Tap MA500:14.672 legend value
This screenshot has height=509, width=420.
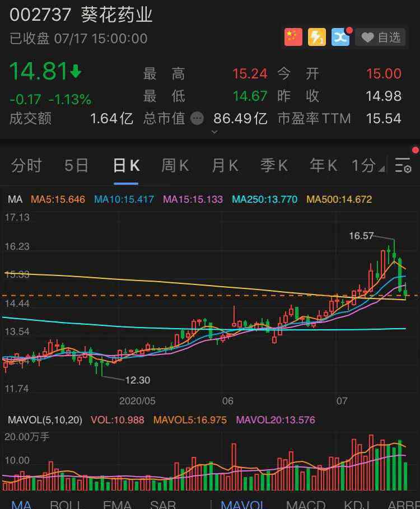point(339,199)
